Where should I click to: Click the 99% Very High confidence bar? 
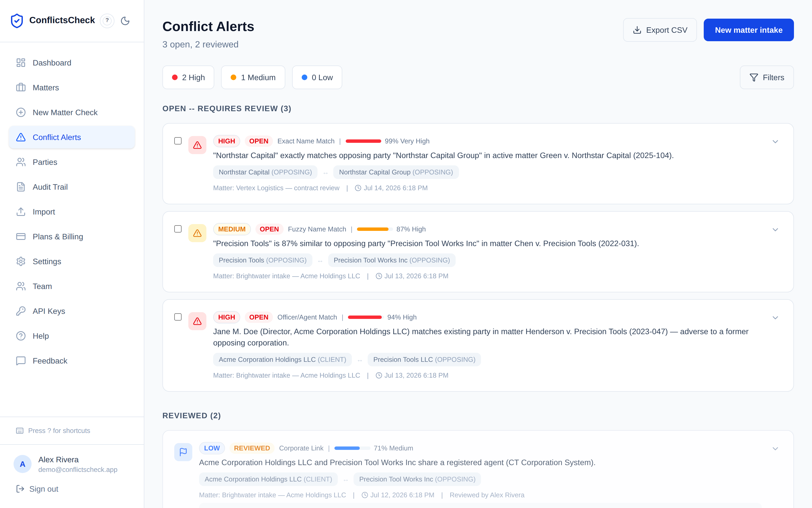point(363,141)
